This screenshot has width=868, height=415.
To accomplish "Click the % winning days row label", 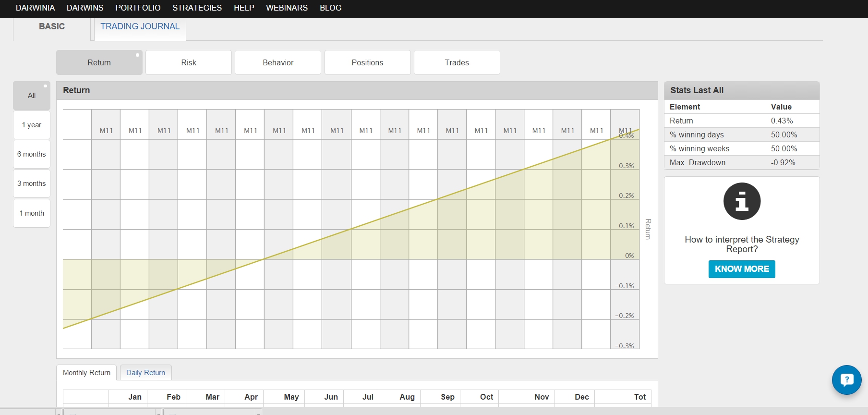I will pos(697,134).
